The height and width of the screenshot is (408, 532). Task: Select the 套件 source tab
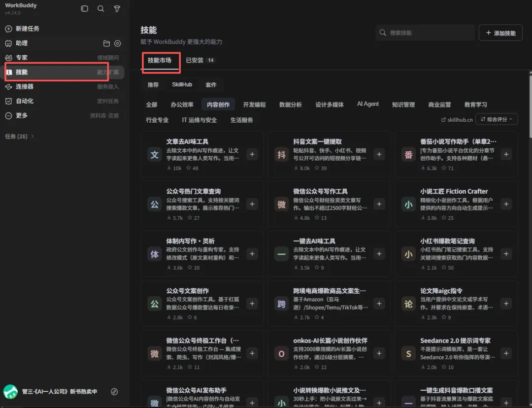pos(211,85)
